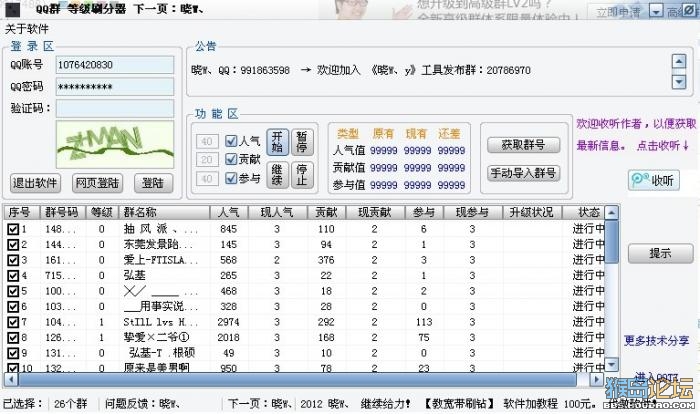Click the 暂停 button
This screenshot has height=414, width=700.
[x=302, y=142]
